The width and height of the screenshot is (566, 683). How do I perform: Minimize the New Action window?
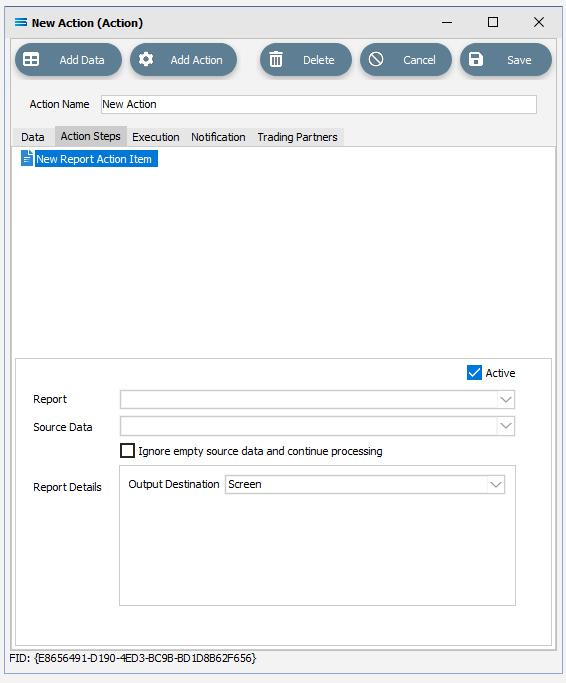pyautogui.click(x=447, y=22)
